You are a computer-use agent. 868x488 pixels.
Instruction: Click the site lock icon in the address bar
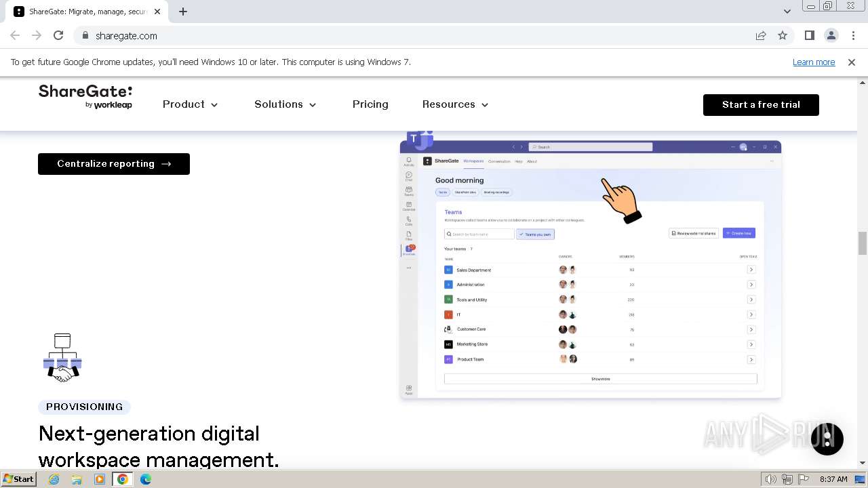pyautogui.click(x=85, y=35)
